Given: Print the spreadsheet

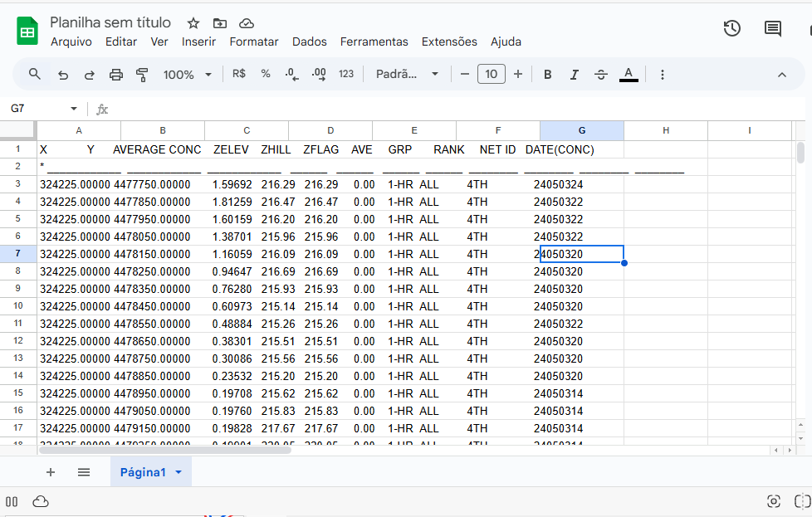Looking at the screenshot, I should 116,75.
